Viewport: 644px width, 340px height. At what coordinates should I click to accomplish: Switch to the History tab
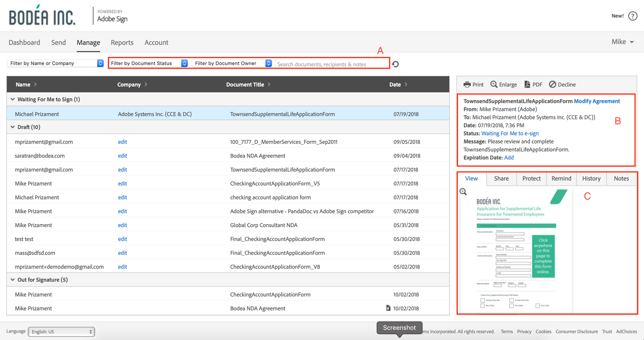click(591, 179)
